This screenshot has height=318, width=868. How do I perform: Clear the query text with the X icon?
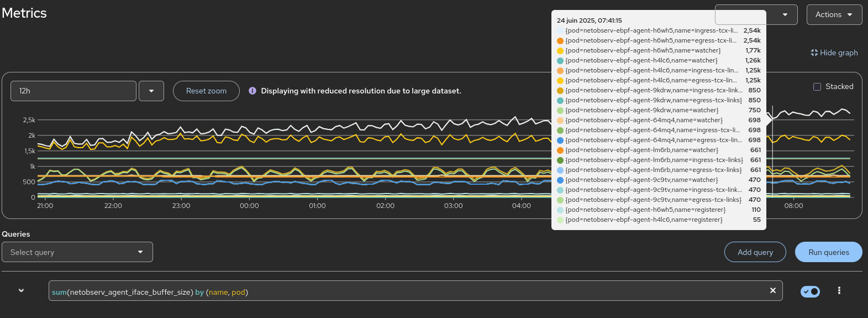tap(772, 290)
